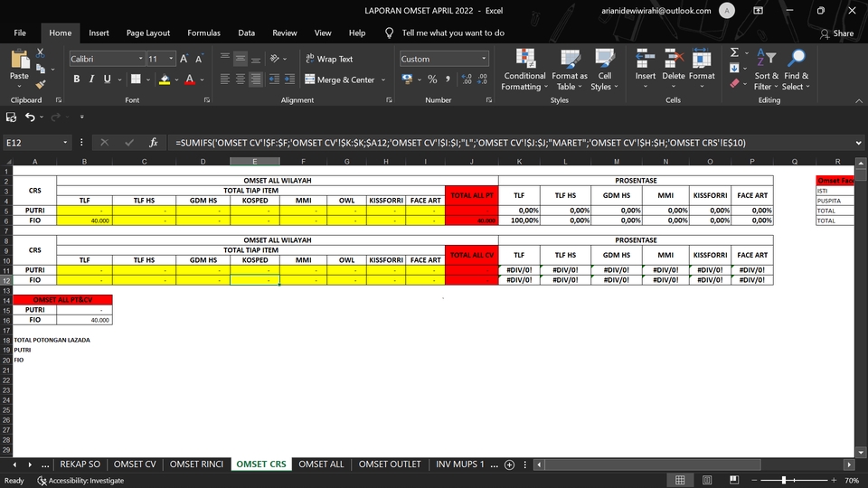Click Accessibility: Investigate in status bar
Viewport: 868px width, 488px height.
[x=80, y=480]
